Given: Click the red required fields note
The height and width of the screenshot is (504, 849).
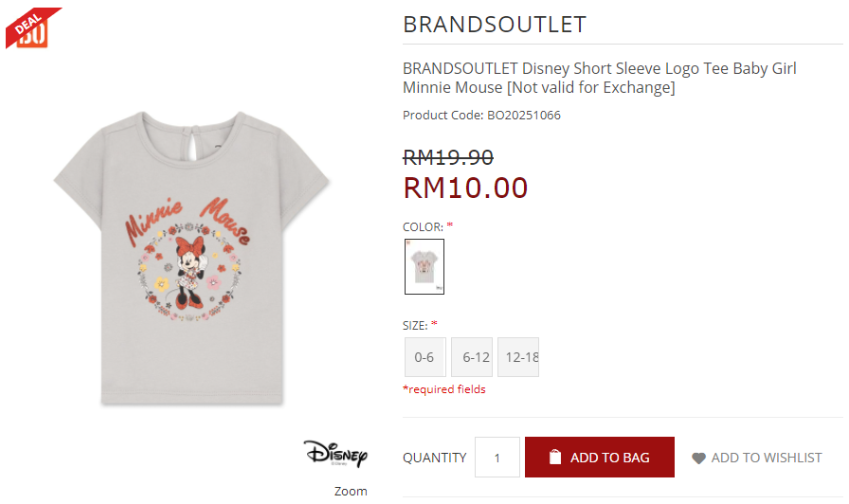Looking at the screenshot, I should tap(444, 389).
